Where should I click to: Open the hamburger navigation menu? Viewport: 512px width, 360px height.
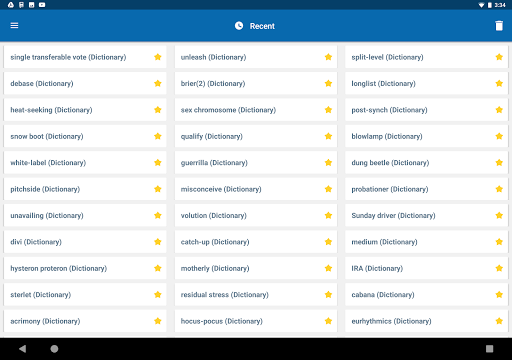click(14, 26)
